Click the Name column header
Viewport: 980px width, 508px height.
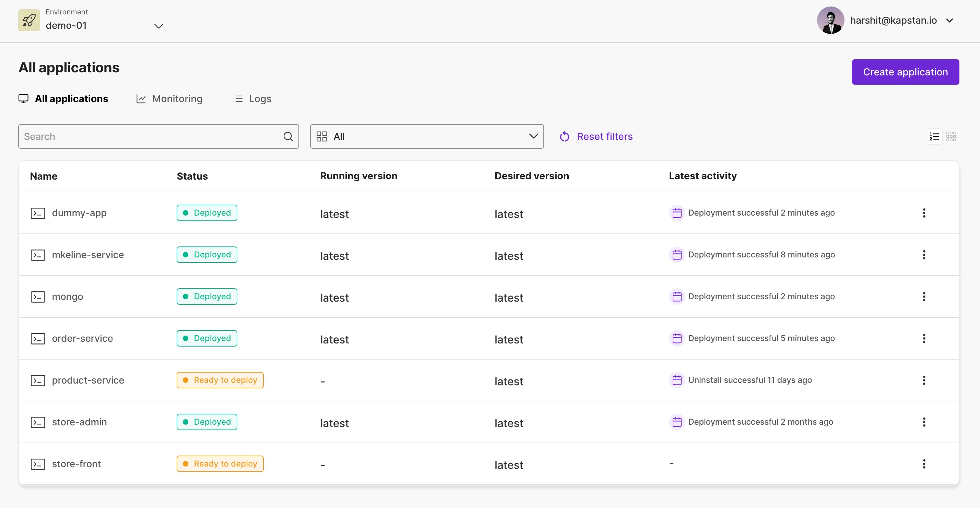point(44,176)
